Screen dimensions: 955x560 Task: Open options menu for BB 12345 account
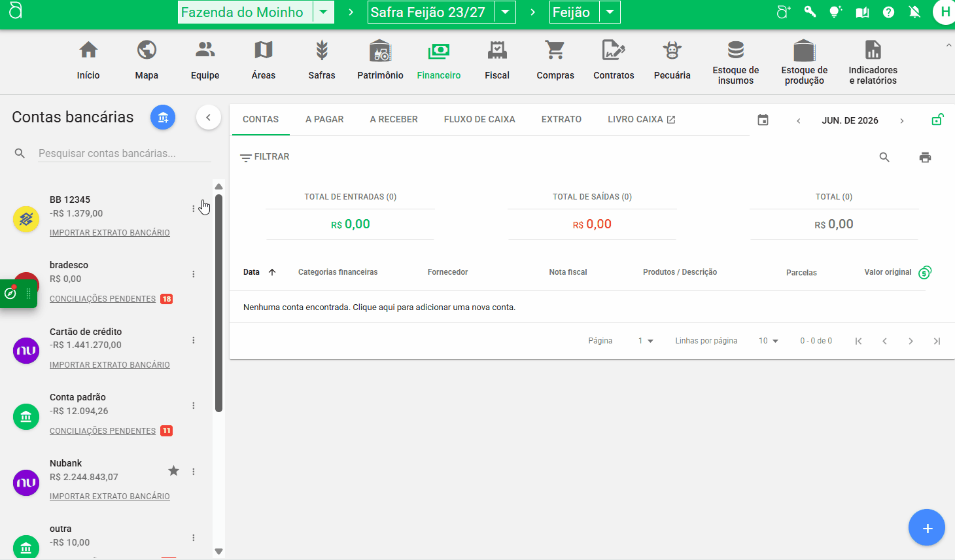[x=194, y=209]
